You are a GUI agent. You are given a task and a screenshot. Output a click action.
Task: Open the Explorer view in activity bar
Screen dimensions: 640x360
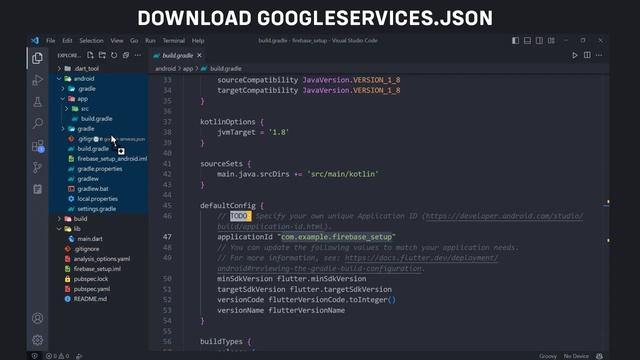pyautogui.click(x=37, y=58)
